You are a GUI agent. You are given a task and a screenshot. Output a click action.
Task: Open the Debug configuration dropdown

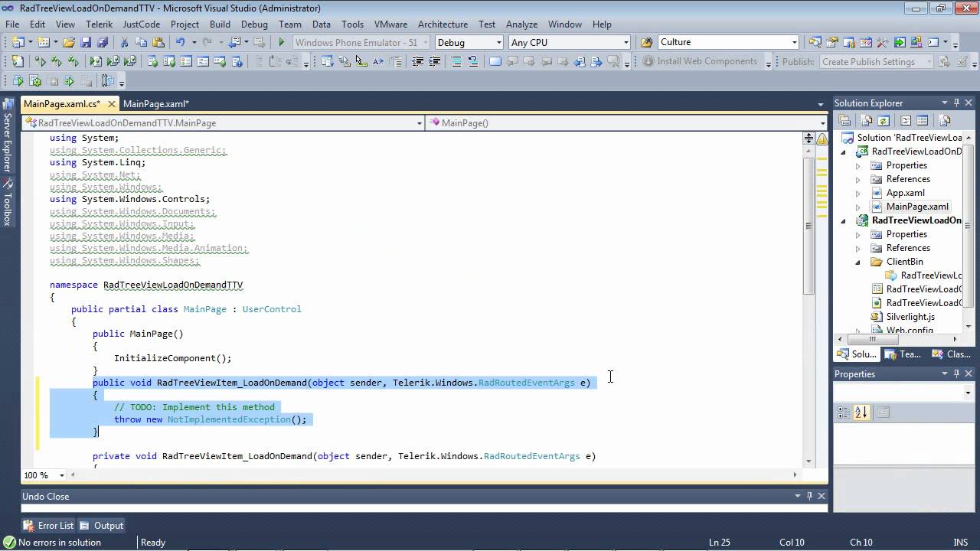[x=499, y=42]
